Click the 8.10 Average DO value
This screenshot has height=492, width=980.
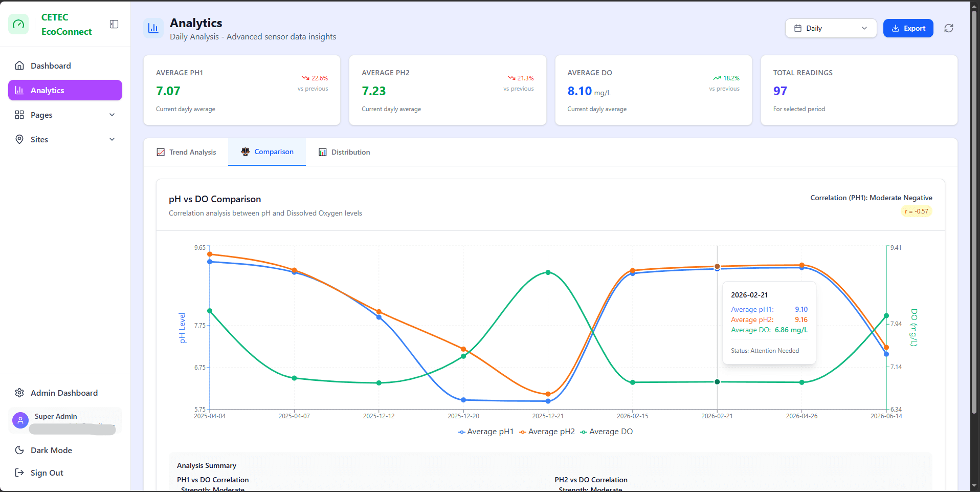pos(580,91)
